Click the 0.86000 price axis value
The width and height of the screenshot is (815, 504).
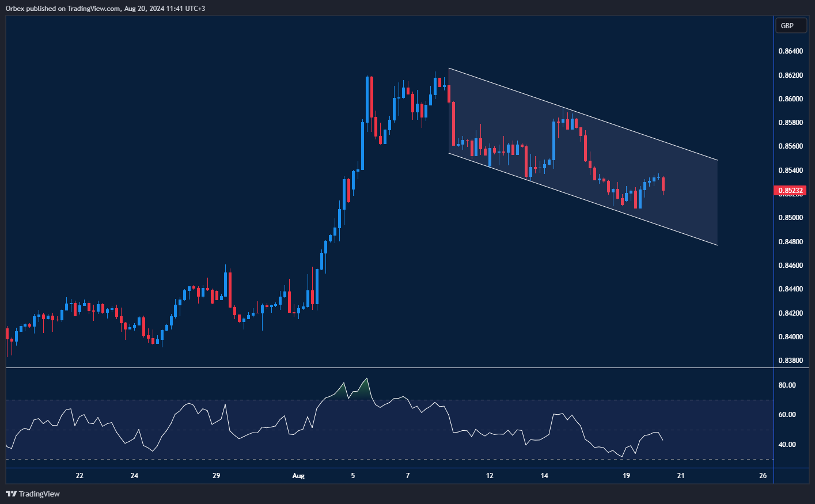point(790,99)
